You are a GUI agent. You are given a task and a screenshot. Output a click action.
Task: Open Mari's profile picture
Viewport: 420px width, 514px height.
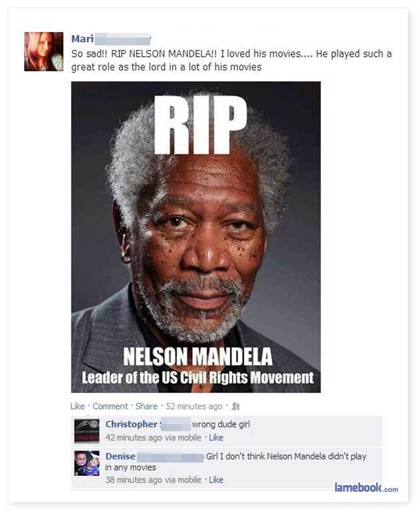(x=43, y=51)
